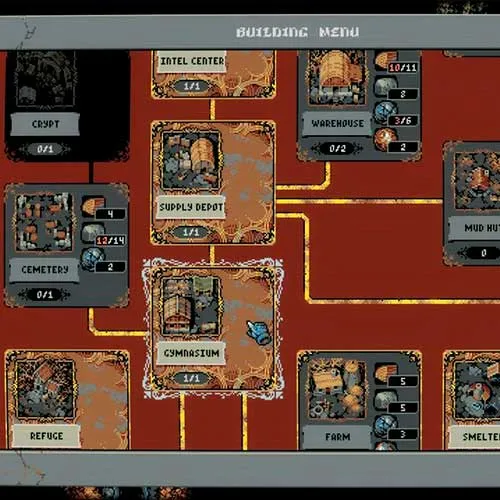500x500 pixels.
Task: Click the Warehouse orange orb resource icon
Action: tap(385, 139)
